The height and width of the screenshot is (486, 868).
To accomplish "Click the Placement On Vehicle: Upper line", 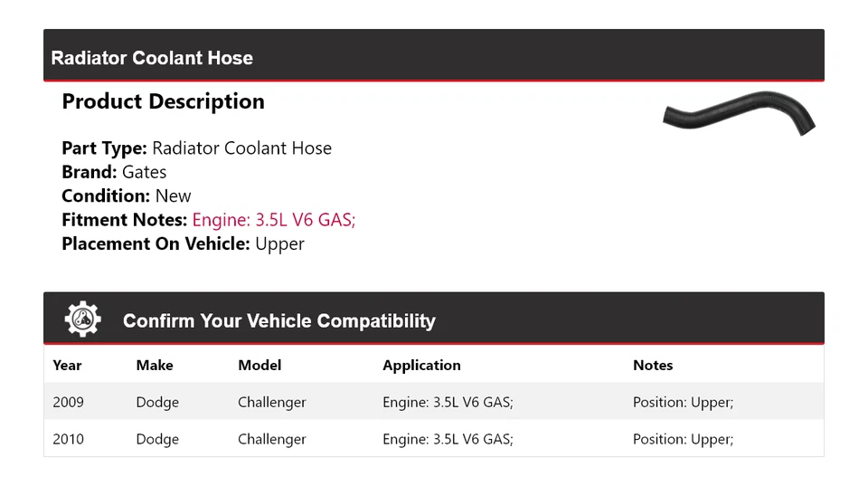I will coord(183,243).
